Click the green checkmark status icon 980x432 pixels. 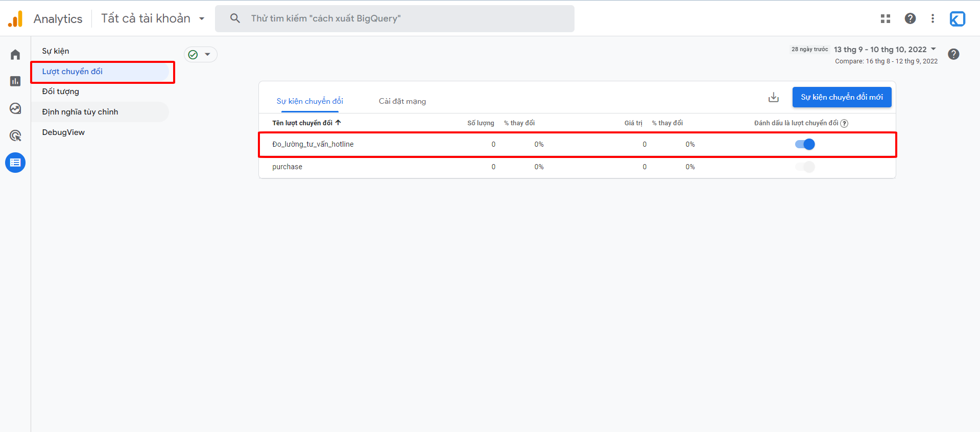pos(193,54)
